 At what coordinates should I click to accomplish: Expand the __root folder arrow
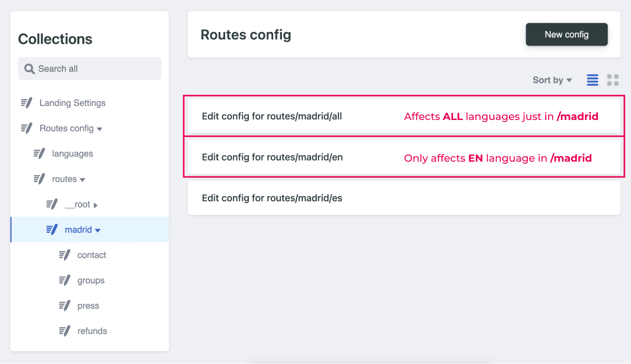click(96, 205)
